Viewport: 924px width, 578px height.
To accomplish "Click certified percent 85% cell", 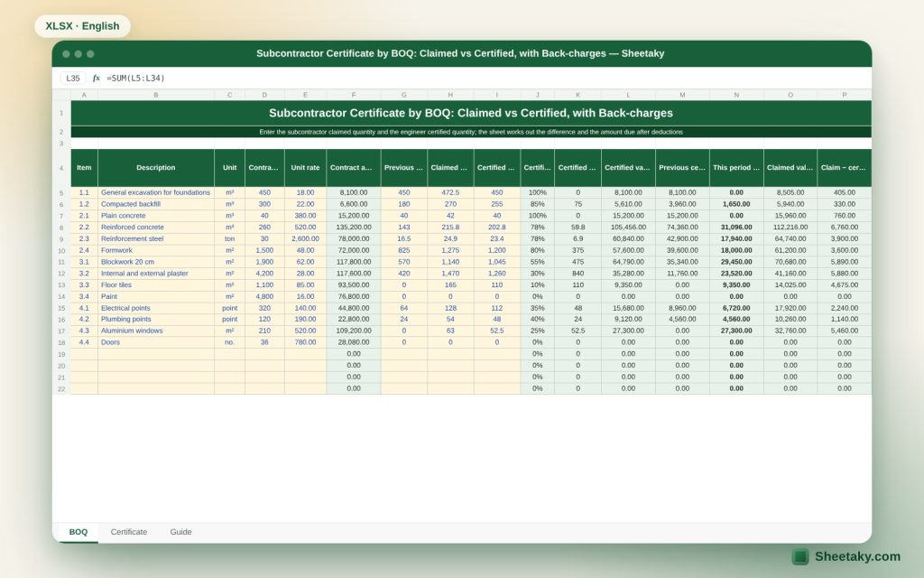I will click(537, 204).
